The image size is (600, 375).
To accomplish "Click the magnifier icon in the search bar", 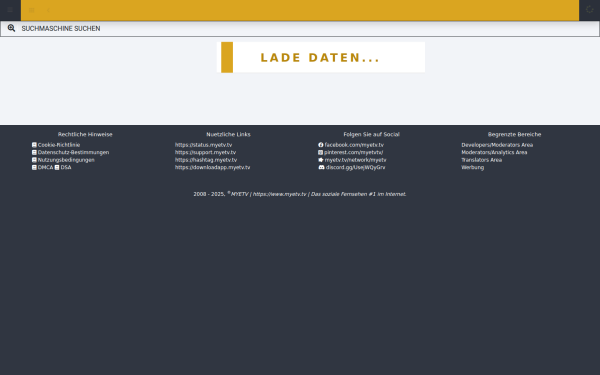I will click(x=11, y=28).
